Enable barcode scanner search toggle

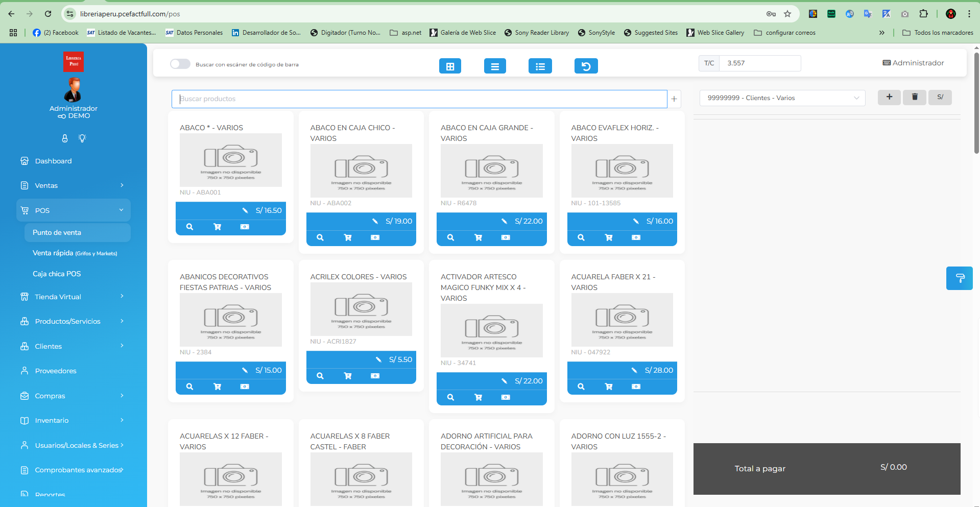(x=180, y=64)
